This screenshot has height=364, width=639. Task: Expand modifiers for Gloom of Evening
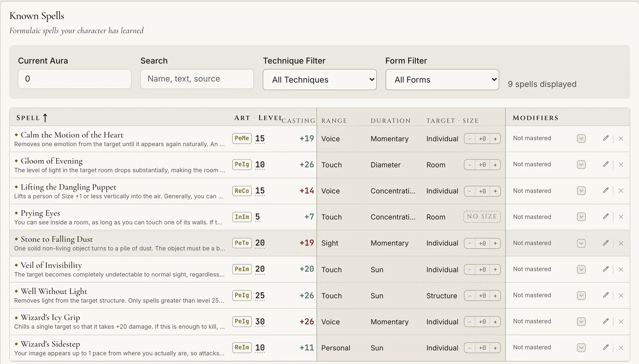pos(581,164)
